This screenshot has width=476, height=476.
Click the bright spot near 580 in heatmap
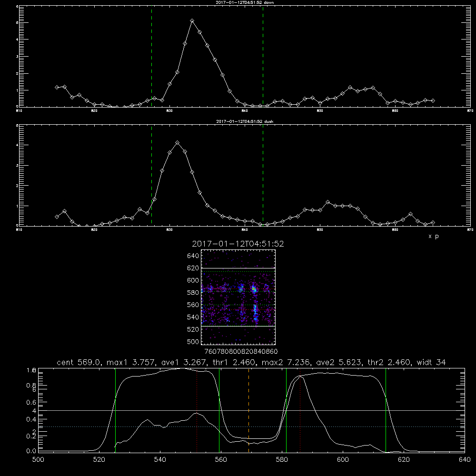(254, 289)
